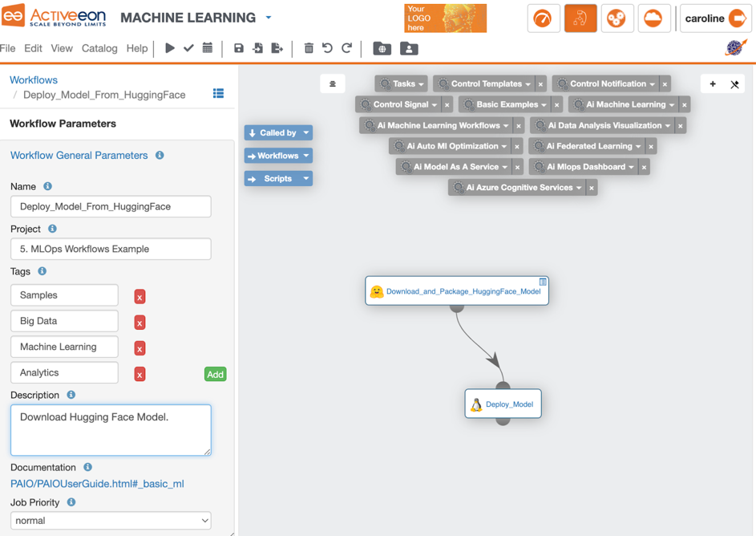Open the MACHINE LEARNING preset caret

(x=269, y=18)
